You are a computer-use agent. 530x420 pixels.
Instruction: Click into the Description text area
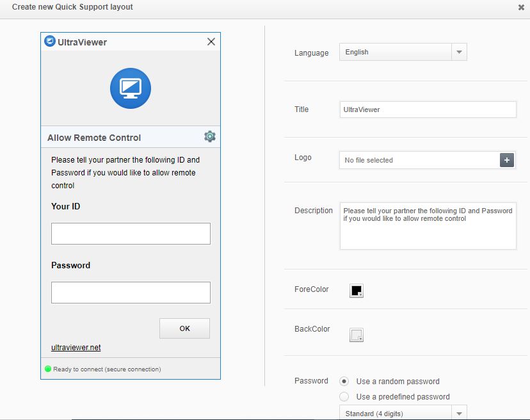coord(428,226)
